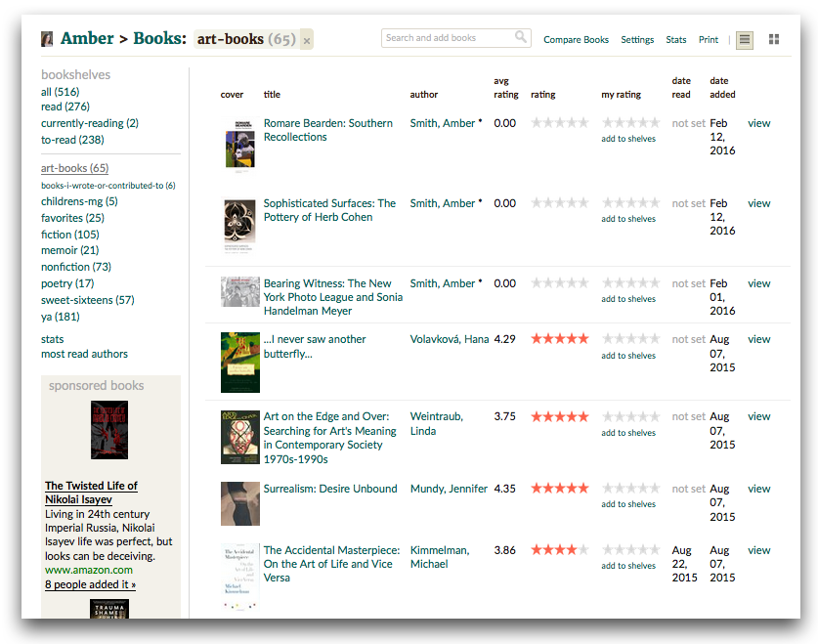The height and width of the screenshot is (644, 818).
Task: Sort by date added column header
Action: 722,88
